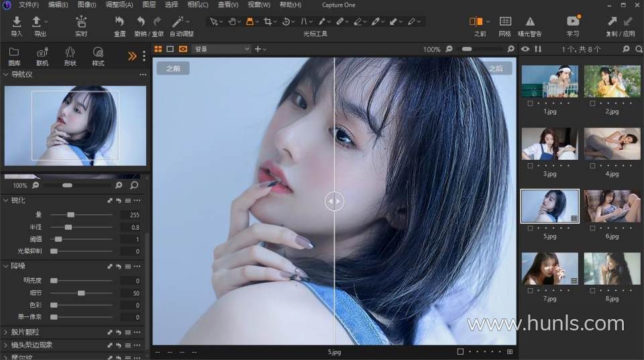
Task: Select the Crop tool
Action: tap(268, 21)
